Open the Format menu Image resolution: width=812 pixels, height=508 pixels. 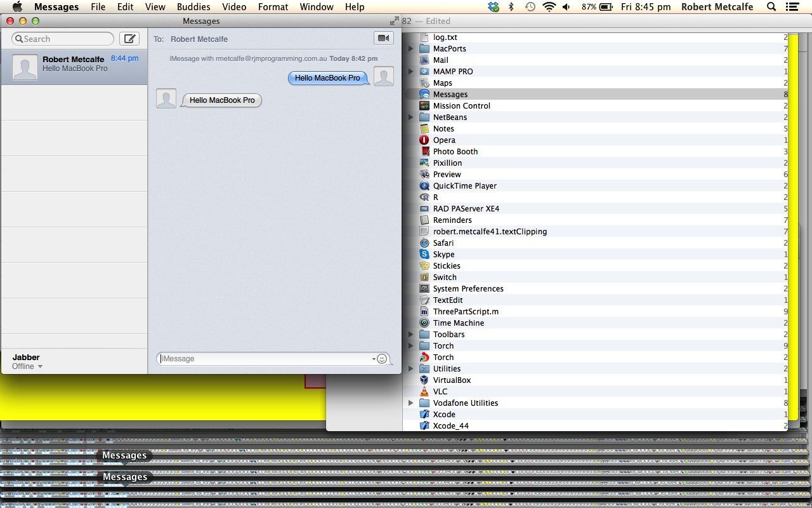tap(273, 7)
